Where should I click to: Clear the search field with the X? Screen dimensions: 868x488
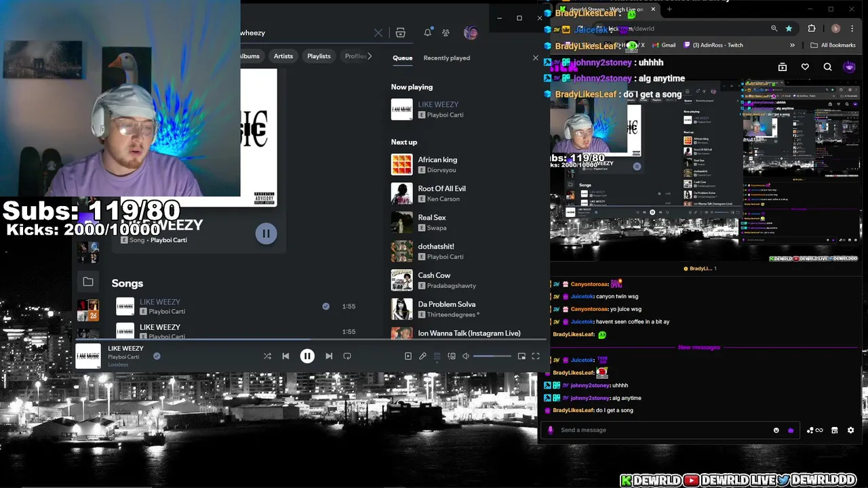coord(378,33)
